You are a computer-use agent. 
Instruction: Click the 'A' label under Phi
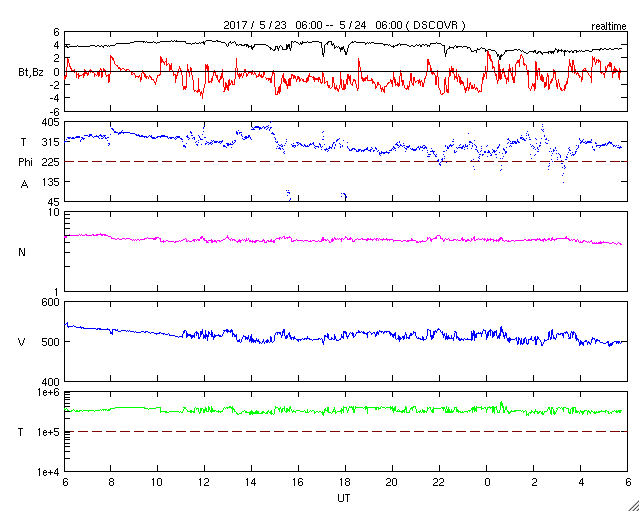click(24, 185)
